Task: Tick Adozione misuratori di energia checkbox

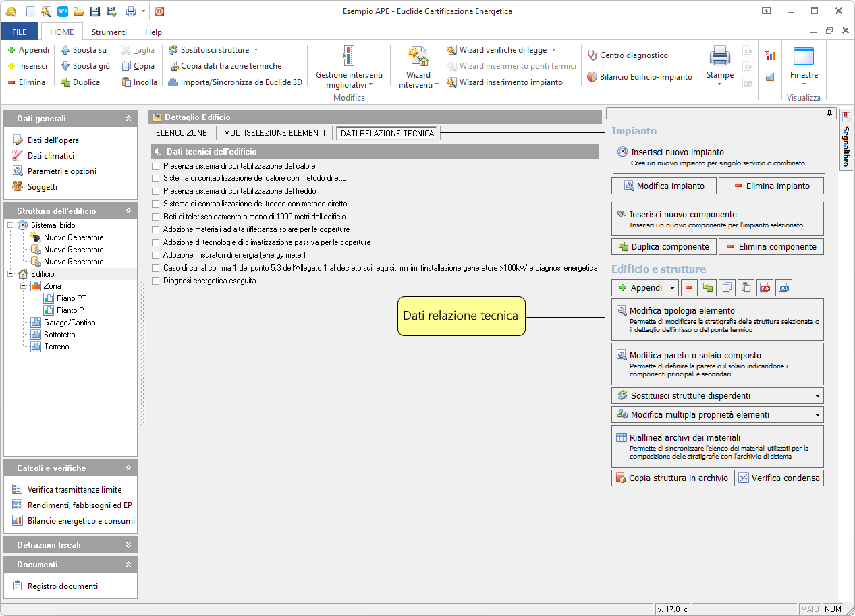Action: click(x=156, y=256)
